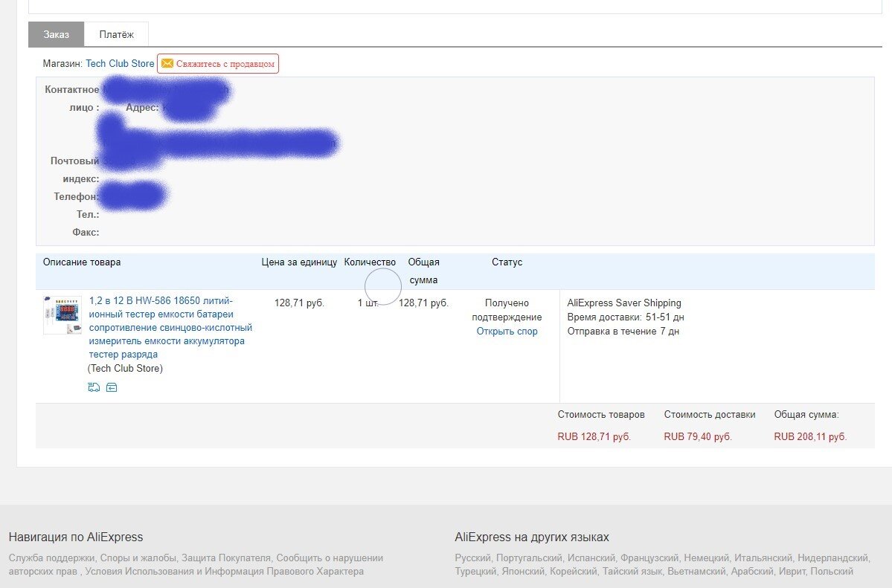The image size is (892, 588).
Task: Click the Цена за единицу column header
Action: [299, 262]
